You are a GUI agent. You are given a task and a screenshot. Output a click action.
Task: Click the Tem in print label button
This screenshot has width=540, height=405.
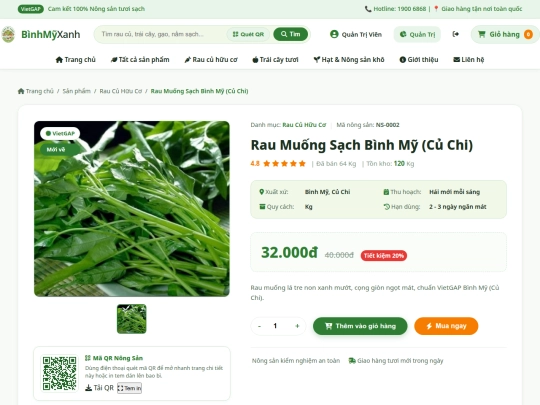coord(129,388)
